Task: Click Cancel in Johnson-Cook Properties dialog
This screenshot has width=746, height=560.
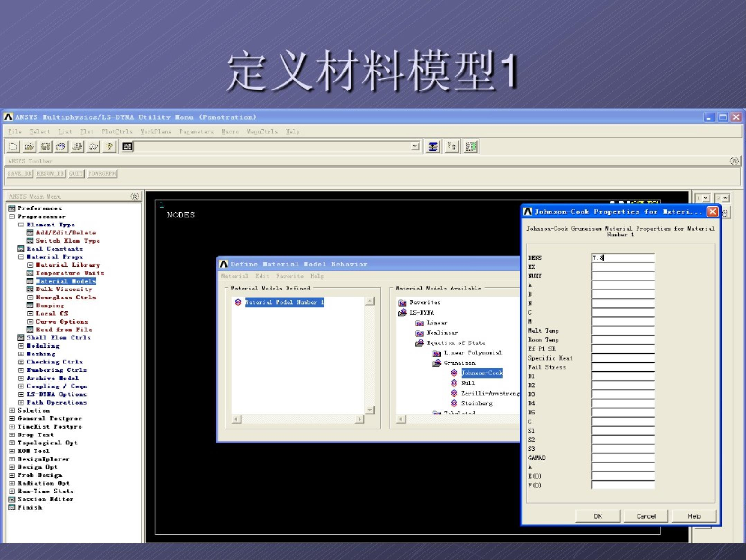Action: coord(646,516)
